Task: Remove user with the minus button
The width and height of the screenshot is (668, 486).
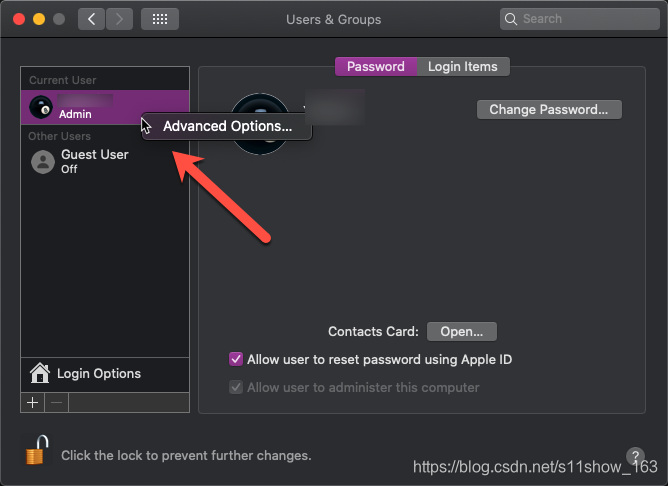Action: pos(56,403)
